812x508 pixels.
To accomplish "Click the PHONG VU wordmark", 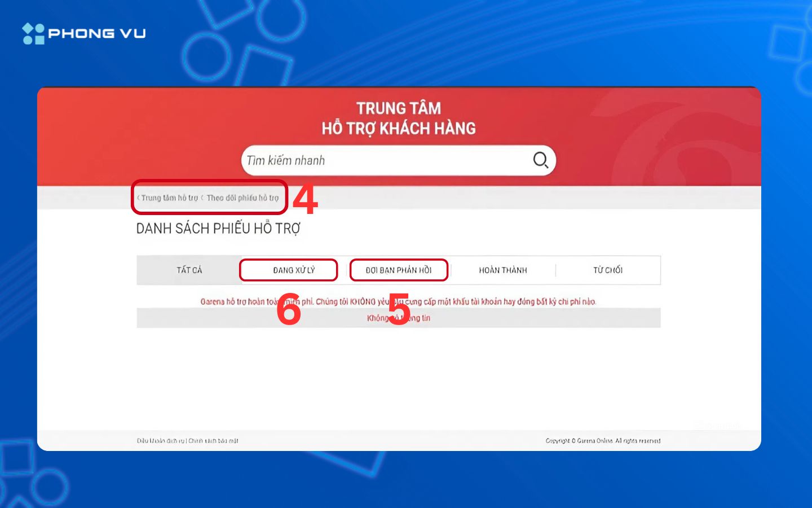I will coord(96,33).
